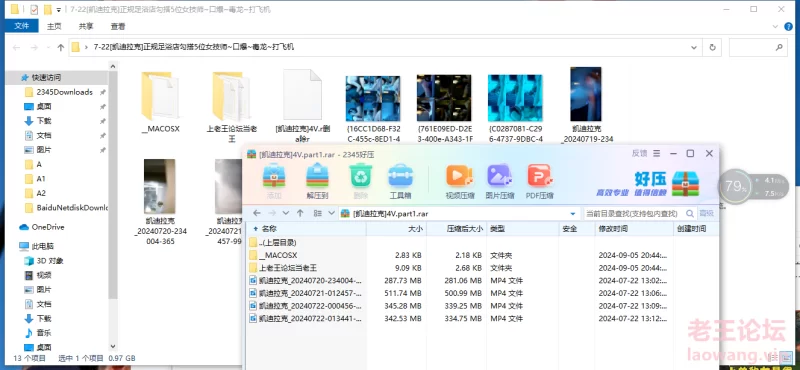
Task: Switch to the 查看 ribbon tab
Action: pyautogui.click(x=118, y=26)
